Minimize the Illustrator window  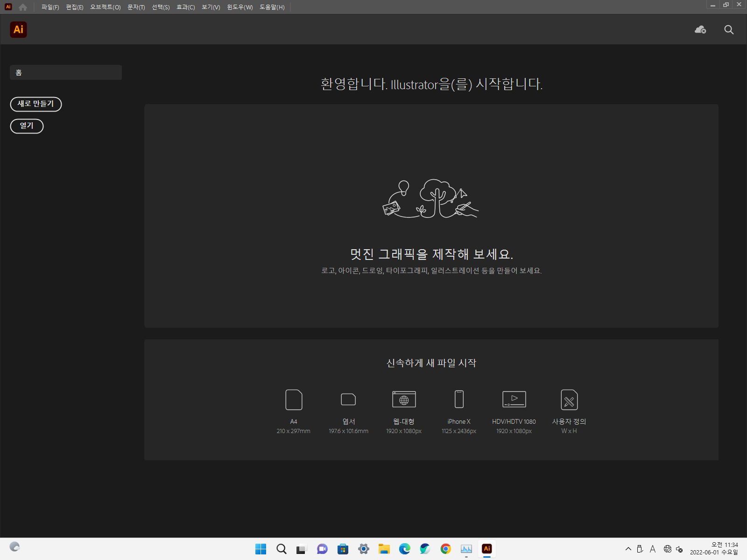click(713, 5)
